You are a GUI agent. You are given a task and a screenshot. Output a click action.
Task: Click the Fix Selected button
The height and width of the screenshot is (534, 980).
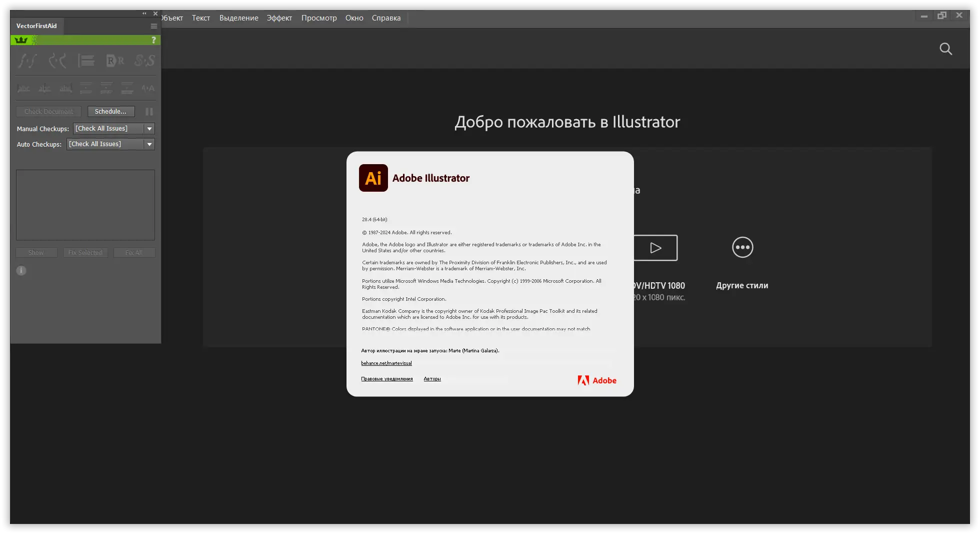click(85, 253)
